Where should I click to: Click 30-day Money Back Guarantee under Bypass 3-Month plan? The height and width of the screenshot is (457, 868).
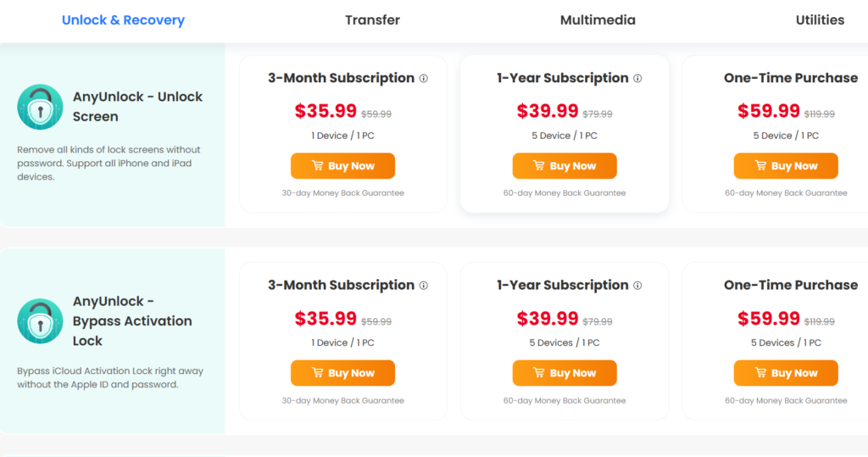tap(342, 400)
